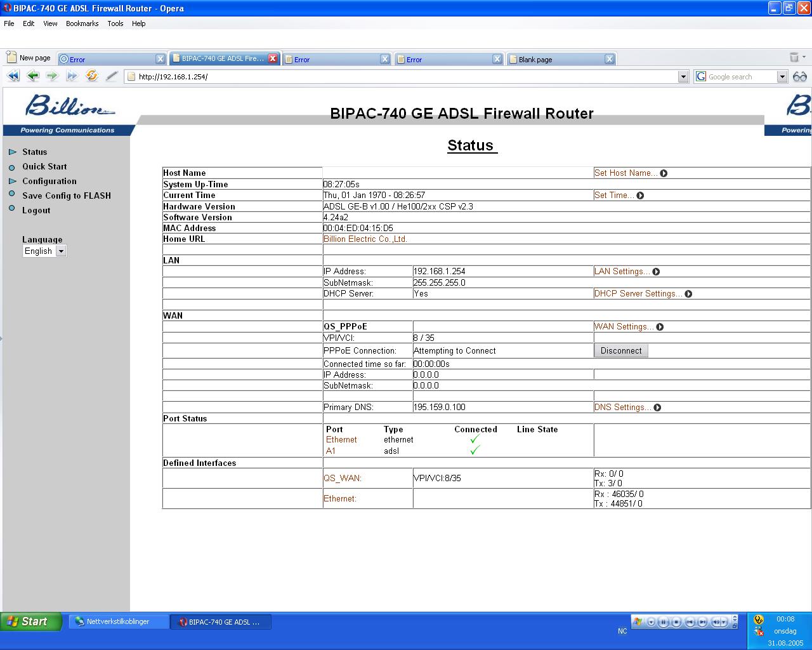
Task: Stop playback in taskbar media player
Action: [x=676, y=622]
